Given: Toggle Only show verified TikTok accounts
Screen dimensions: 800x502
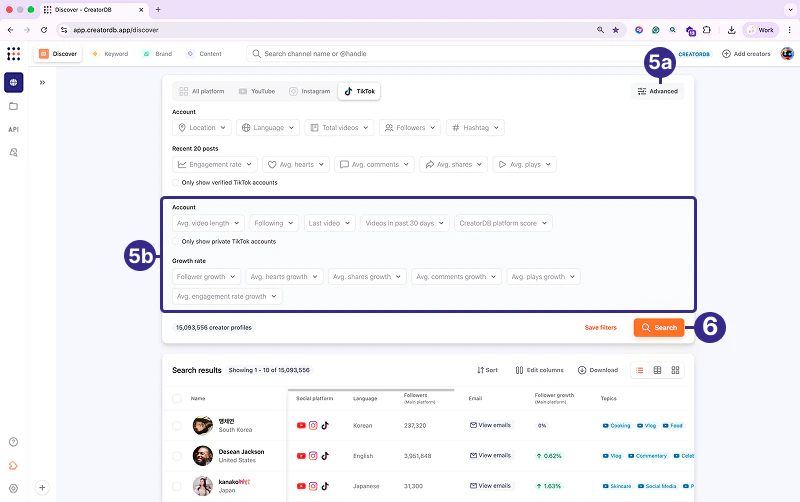Looking at the screenshot, I should [176, 183].
